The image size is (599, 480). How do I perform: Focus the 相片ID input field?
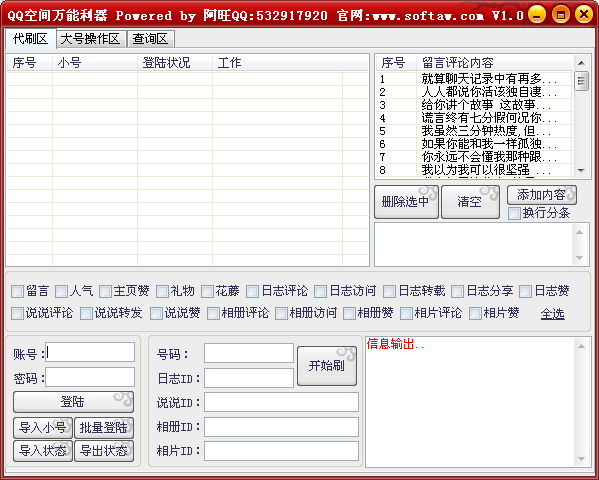pyautogui.click(x=281, y=451)
